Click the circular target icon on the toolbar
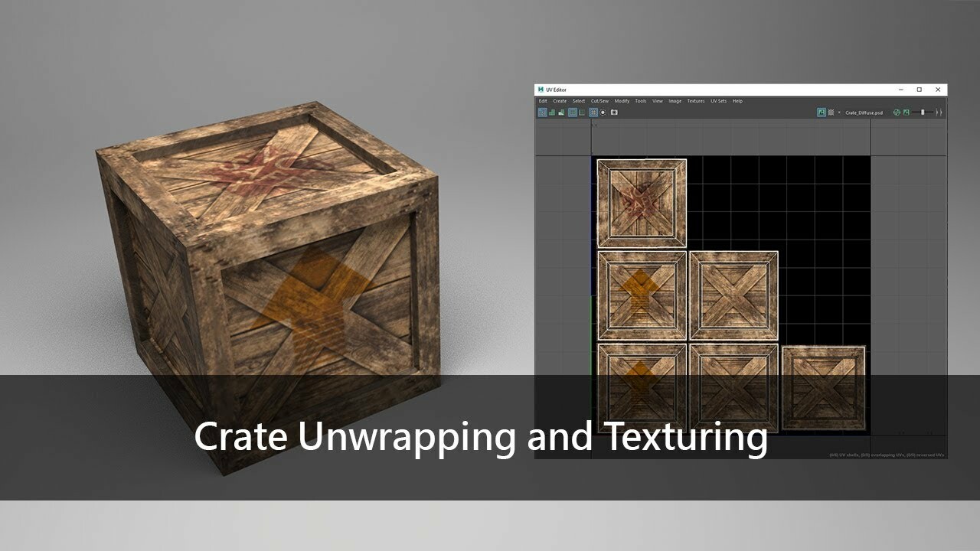The image size is (980, 551). (x=603, y=112)
